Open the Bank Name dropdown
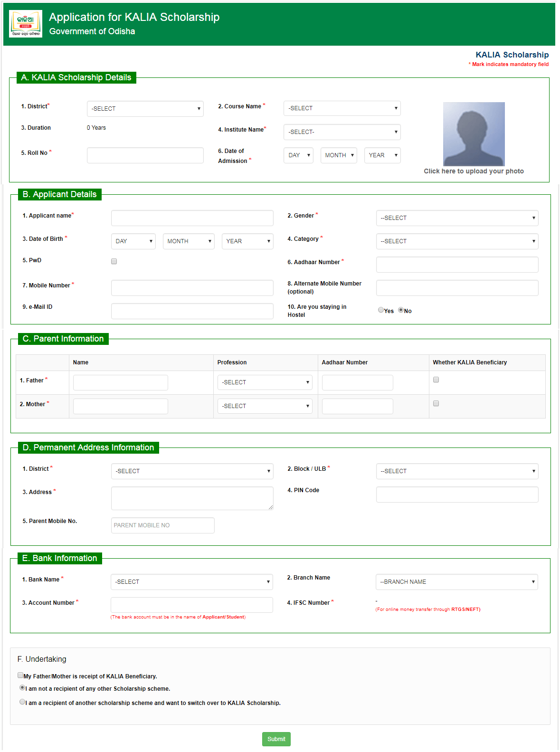560x752 pixels. pos(192,582)
